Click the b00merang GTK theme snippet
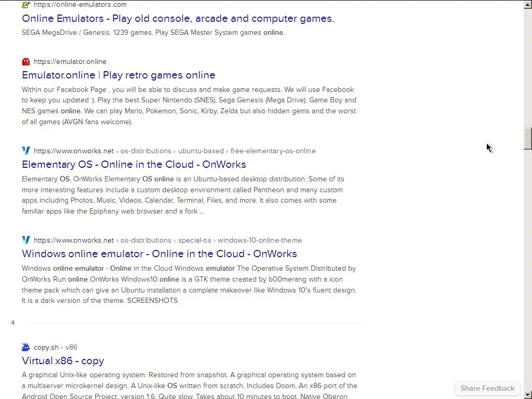Image resolution: width=532 pixels, height=399 pixels. [189, 284]
